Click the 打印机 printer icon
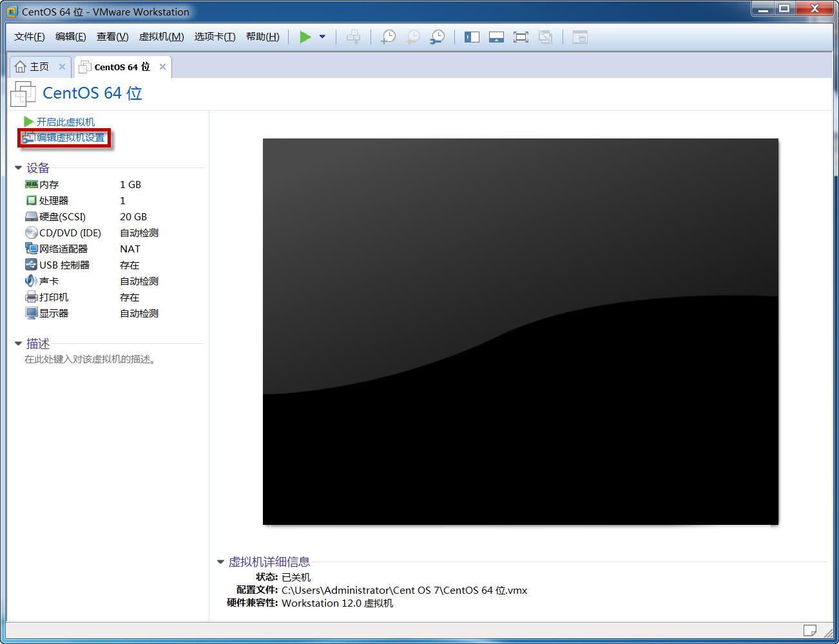The image size is (839, 644). (31, 297)
